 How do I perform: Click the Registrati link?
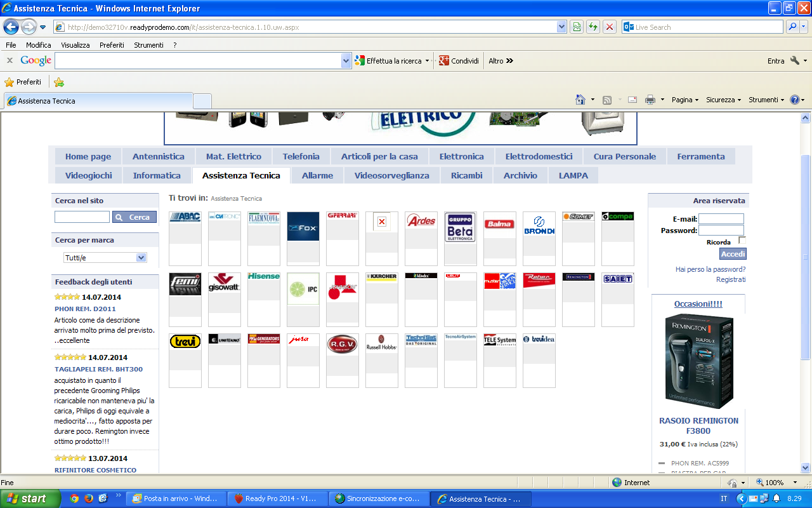[731, 279]
